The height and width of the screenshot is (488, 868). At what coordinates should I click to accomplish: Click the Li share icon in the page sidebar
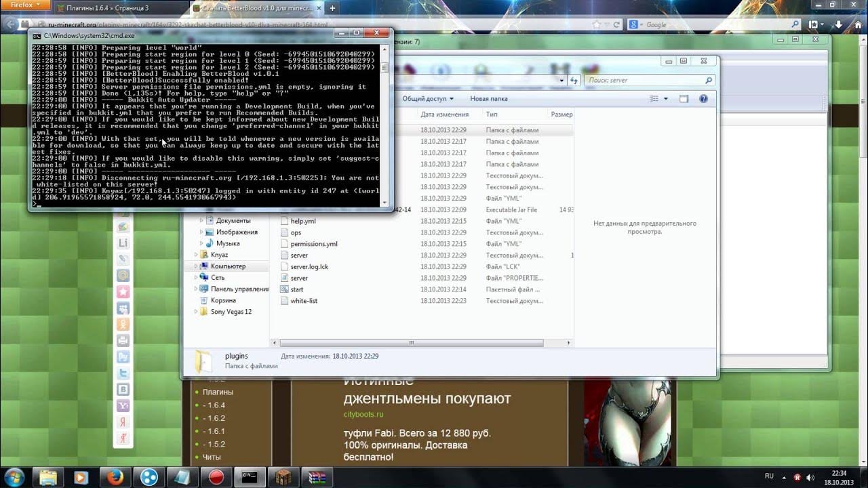tap(123, 243)
